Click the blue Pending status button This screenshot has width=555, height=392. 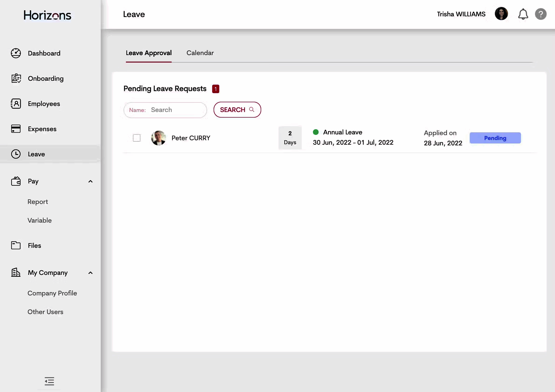click(495, 138)
